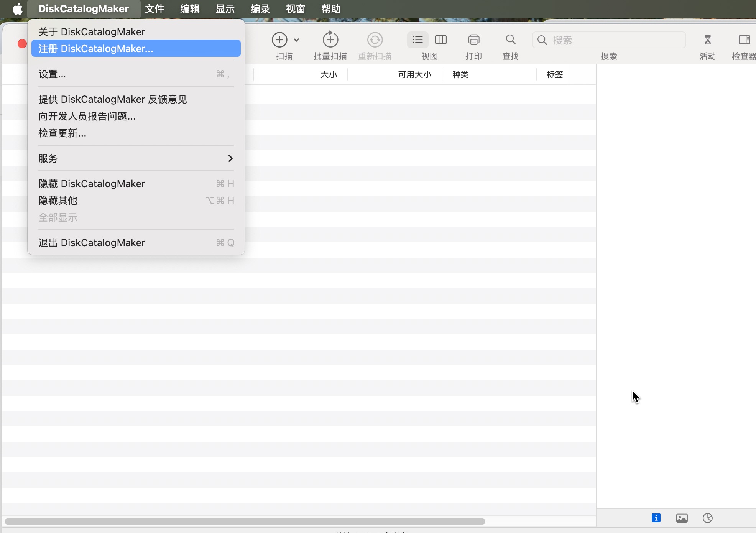
Task: Click the Find (查找) magnifier icon
Action: pyautogui.click(x=510, y=39)
